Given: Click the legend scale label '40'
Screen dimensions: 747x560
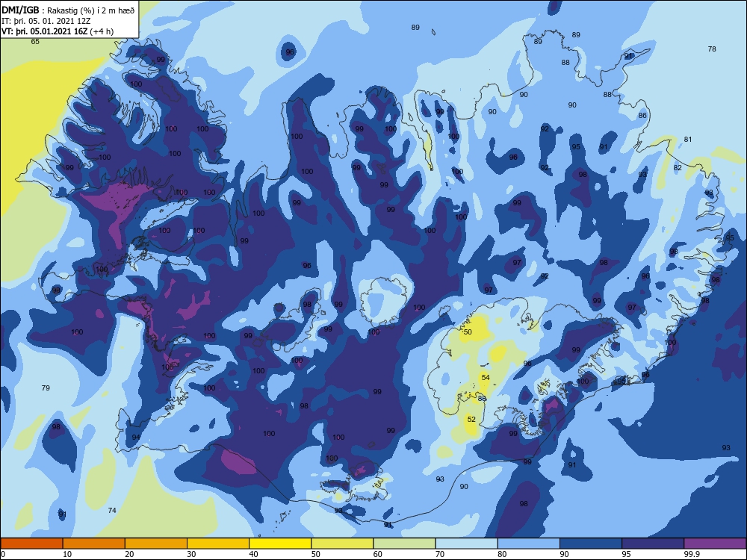Looking at the screenshot, I should tap(254, 554).
